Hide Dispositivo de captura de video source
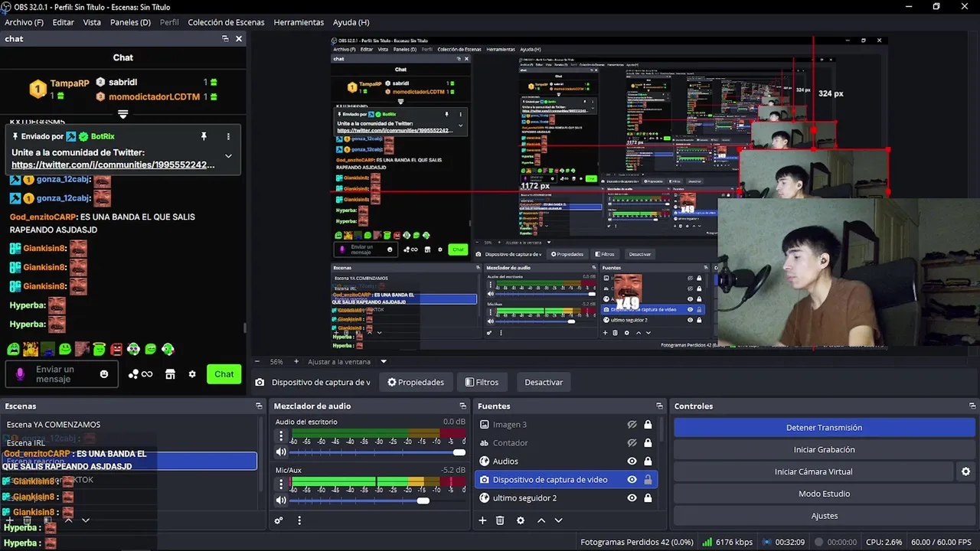This screenshot has width=980, height=551. [x=632, y=480]
